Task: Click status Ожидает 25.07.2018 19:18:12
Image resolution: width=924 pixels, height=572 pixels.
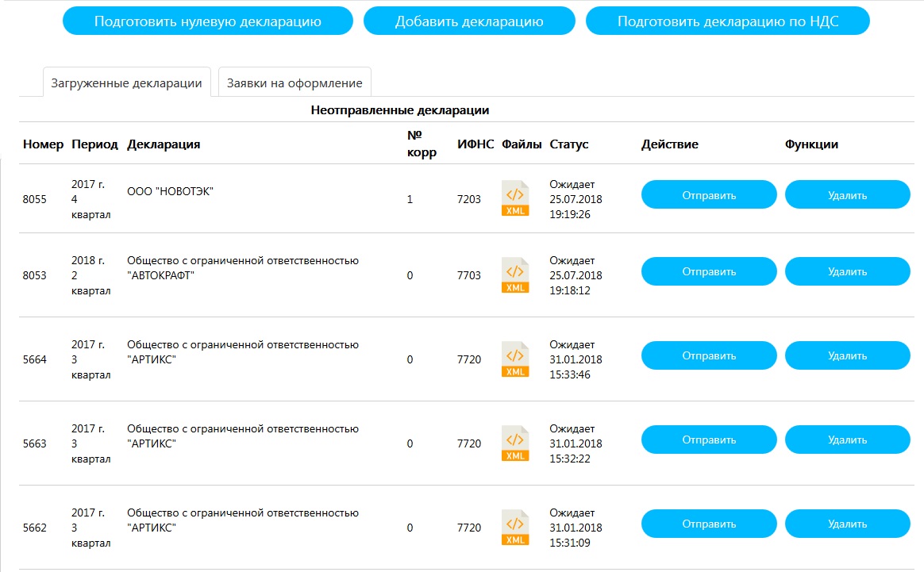Action: [x=576, y=275]
